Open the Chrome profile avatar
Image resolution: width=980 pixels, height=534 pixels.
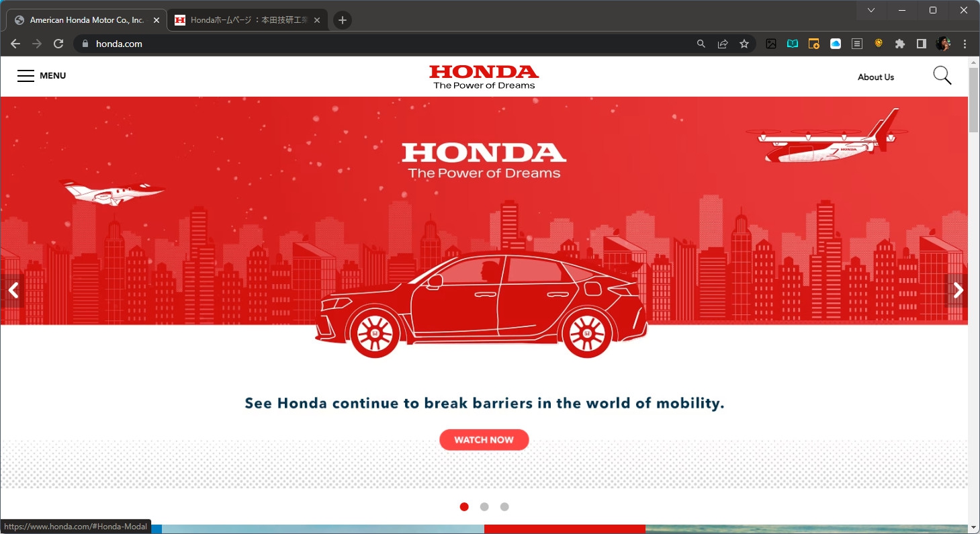943,44
